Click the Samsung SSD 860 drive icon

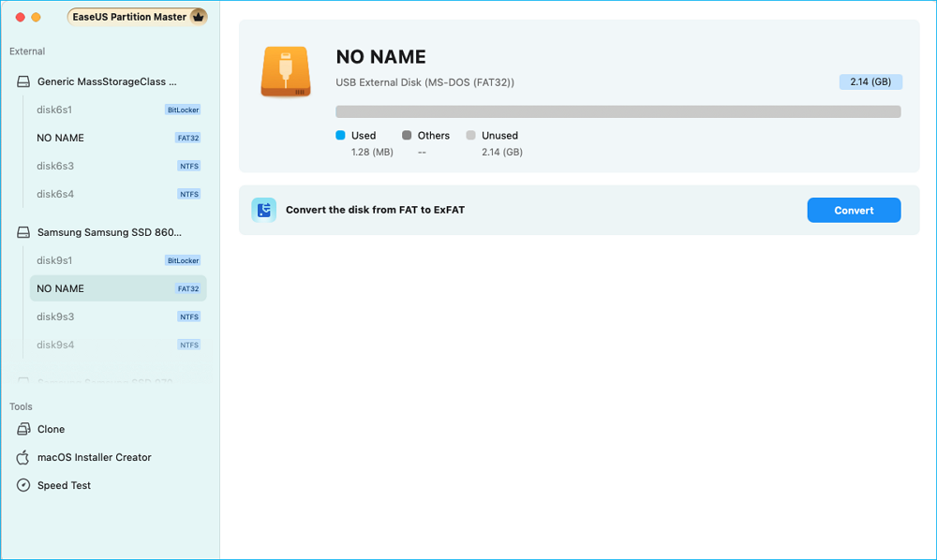tap(23, 232)
